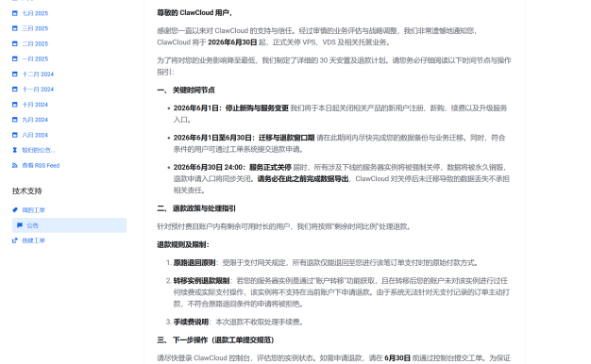
Task: Click the heading 三、下一步操作(退款工单提交规范)
Action: point(215,340)
